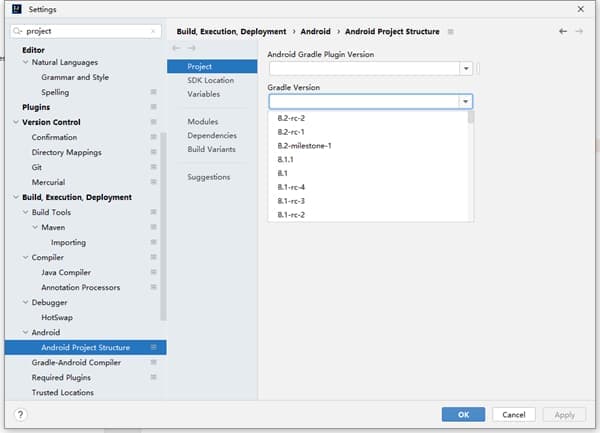The height and width of the screenshot is (433, 600).
Task: Click the search magnifier icon
Action: [17, 31]
